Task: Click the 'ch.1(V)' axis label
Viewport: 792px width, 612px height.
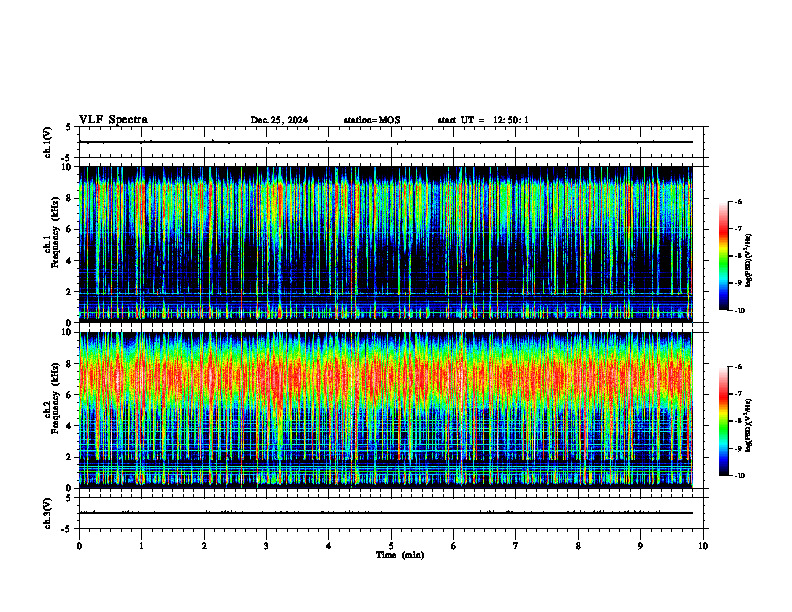Action: [48, 142]
